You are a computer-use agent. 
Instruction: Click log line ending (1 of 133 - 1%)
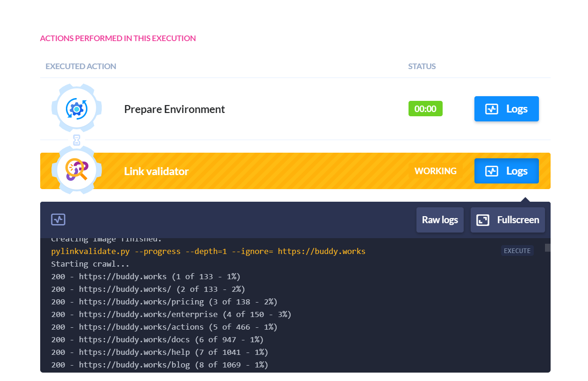coord(146,276)
